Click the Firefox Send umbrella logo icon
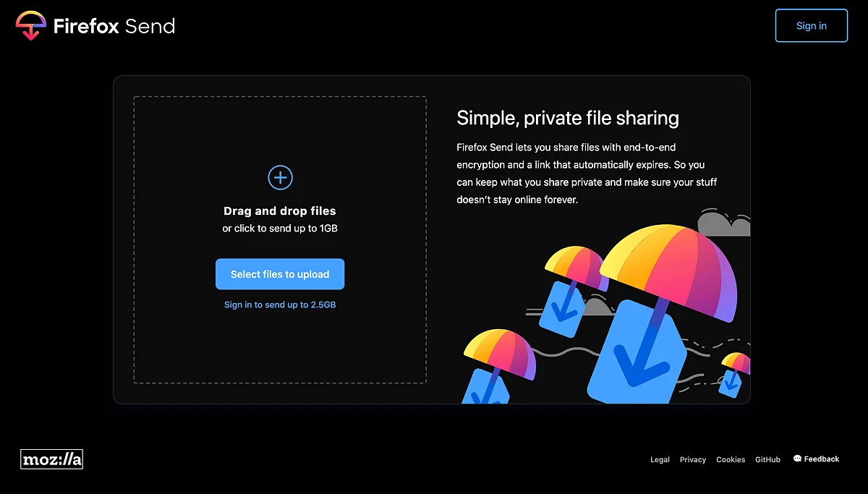Viewport: 868px width, 494px height. coord(31,26)
